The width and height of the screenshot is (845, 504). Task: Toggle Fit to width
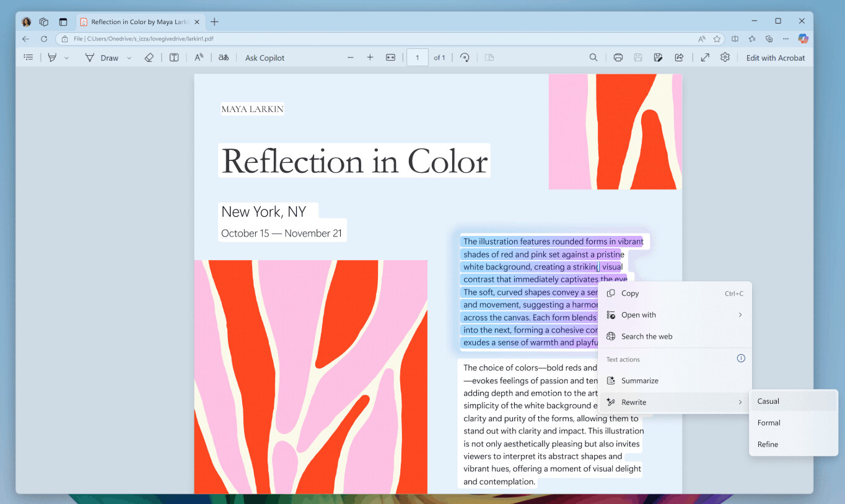point(390,58)
